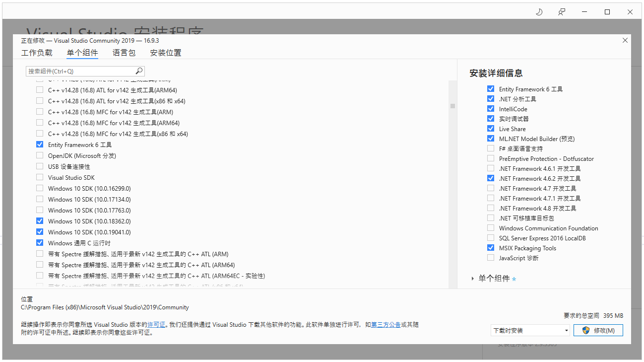Click the 安装详细信息 heading
The height and width of the screenshot is (362, 644).
point(496,73)
